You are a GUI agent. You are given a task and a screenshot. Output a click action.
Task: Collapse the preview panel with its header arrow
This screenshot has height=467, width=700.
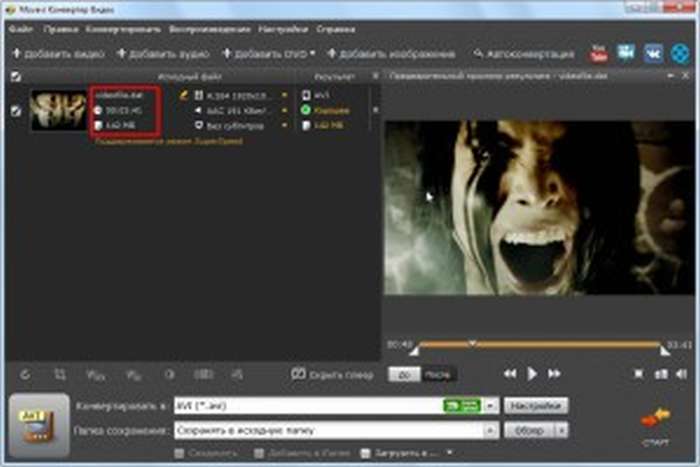point(670,76)
